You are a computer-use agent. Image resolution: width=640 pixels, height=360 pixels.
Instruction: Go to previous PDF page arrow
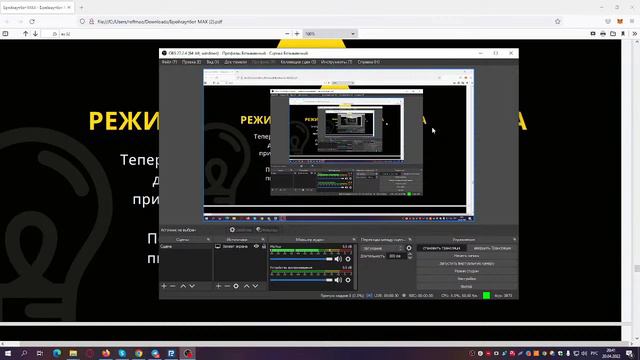(25, 34)
